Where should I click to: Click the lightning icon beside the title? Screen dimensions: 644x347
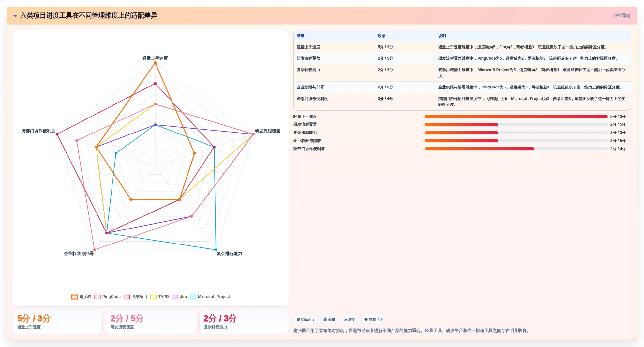(x=15, y=16)
